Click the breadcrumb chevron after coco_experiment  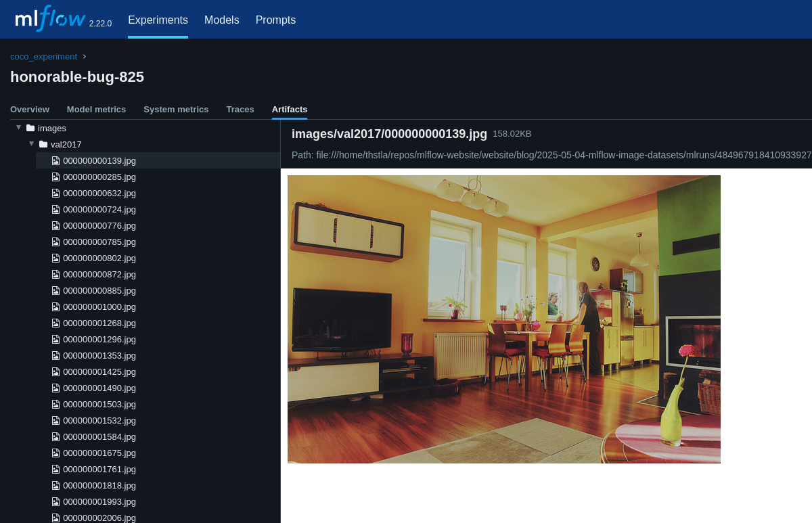tap(83, 56)
